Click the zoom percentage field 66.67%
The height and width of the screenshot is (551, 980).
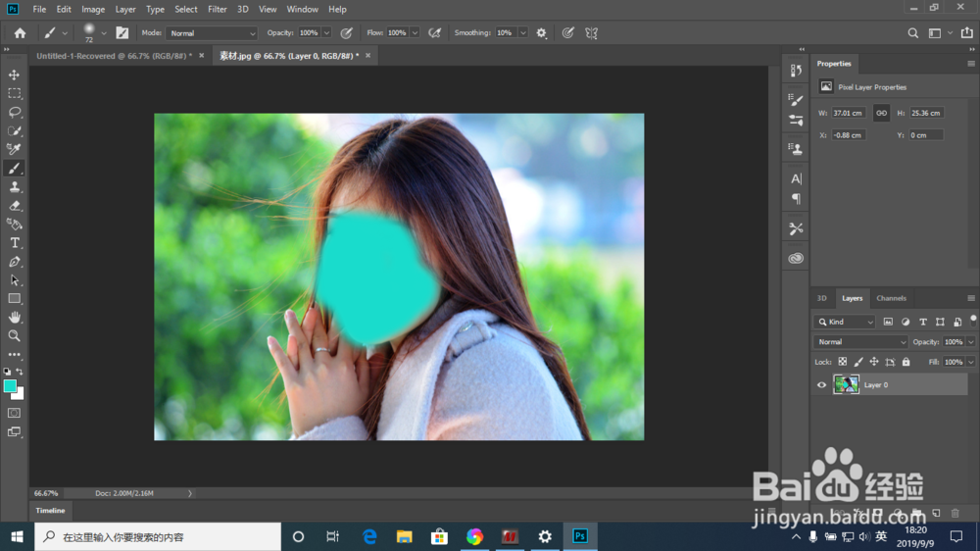click(46, 493)
